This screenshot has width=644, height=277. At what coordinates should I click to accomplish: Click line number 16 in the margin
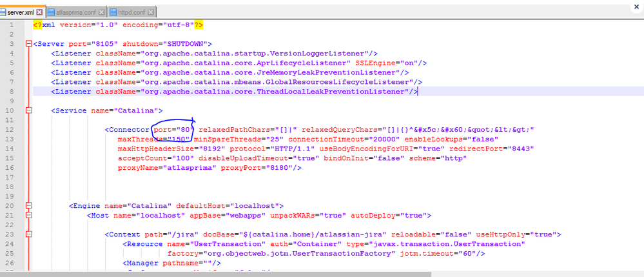tap(10, 167)
